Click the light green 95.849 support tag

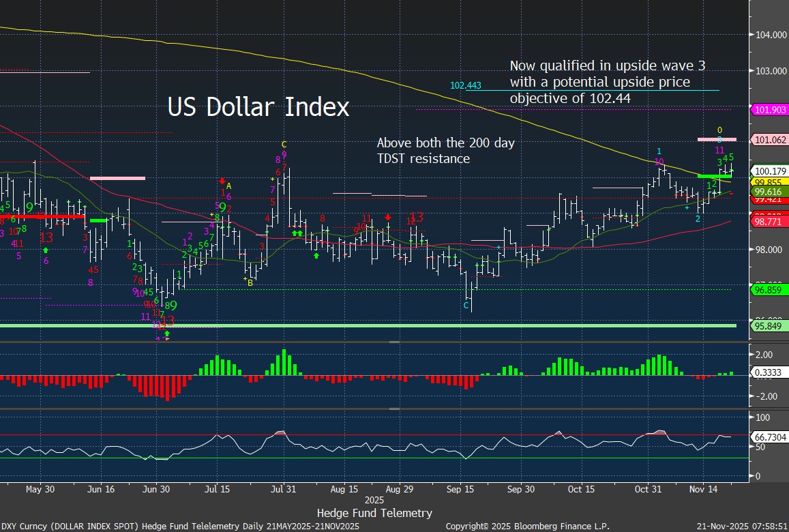(769, 326)
